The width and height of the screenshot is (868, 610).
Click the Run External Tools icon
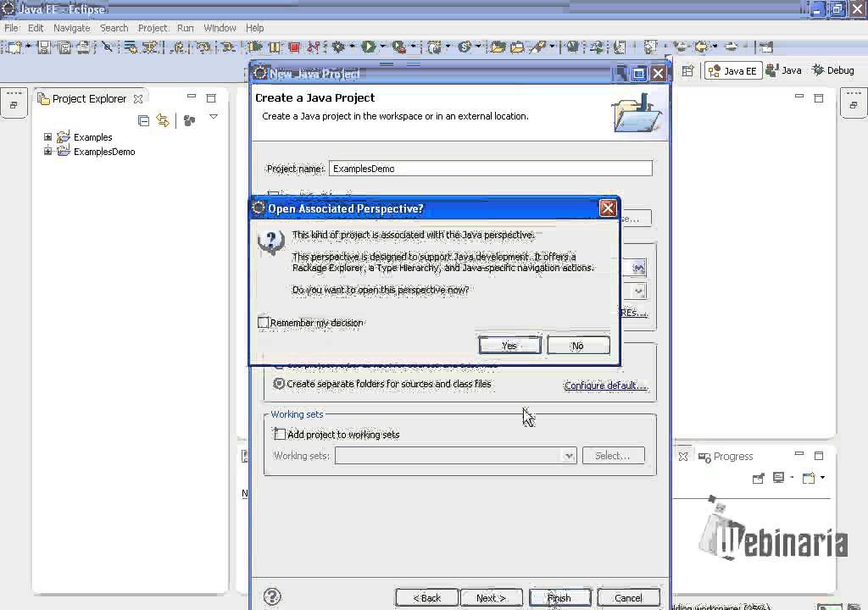coord(398,47)
